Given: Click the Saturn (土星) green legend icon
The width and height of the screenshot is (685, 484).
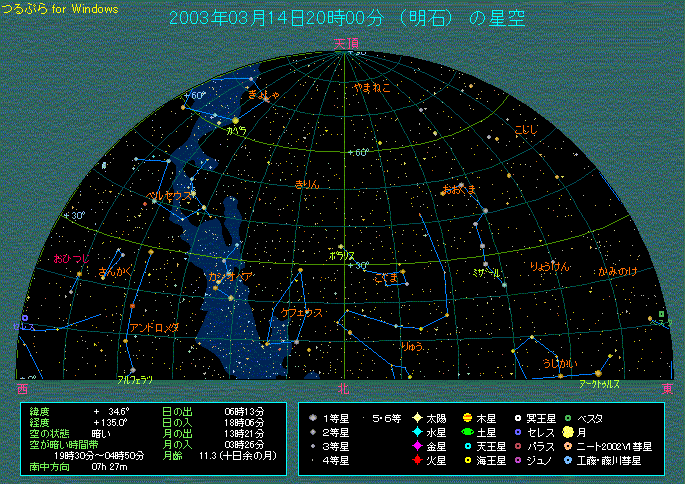Looking at the screenshot, I should 466,432.
